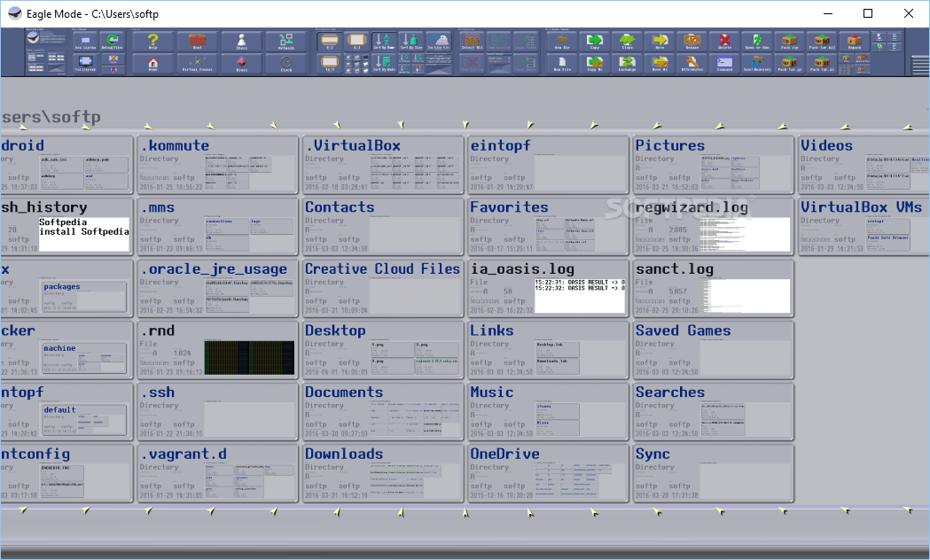
Task: Click the New Dir icon
Action: pos(562,42)
